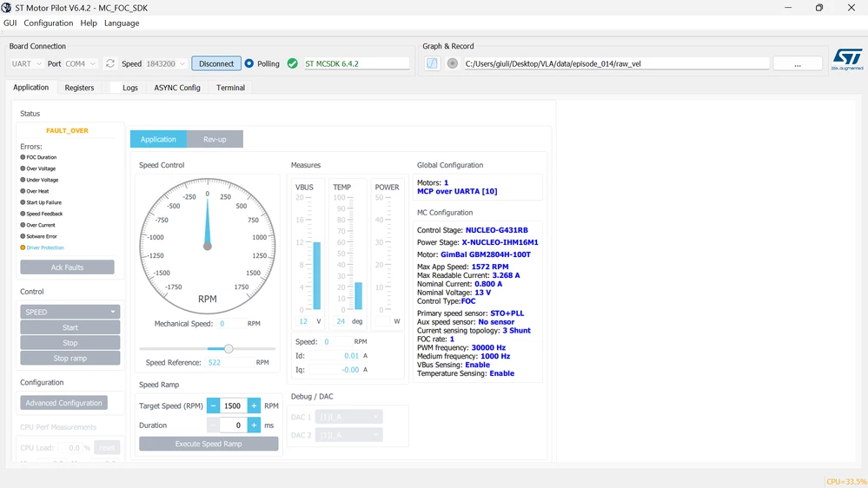Decrease Duration with minus button

pos(213,425)
